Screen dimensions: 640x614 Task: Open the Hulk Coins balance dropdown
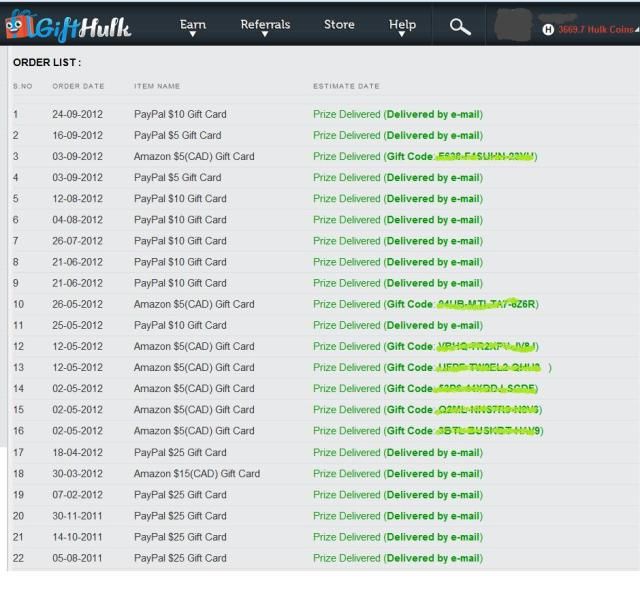pyautogui.click(x=595, y=30)
